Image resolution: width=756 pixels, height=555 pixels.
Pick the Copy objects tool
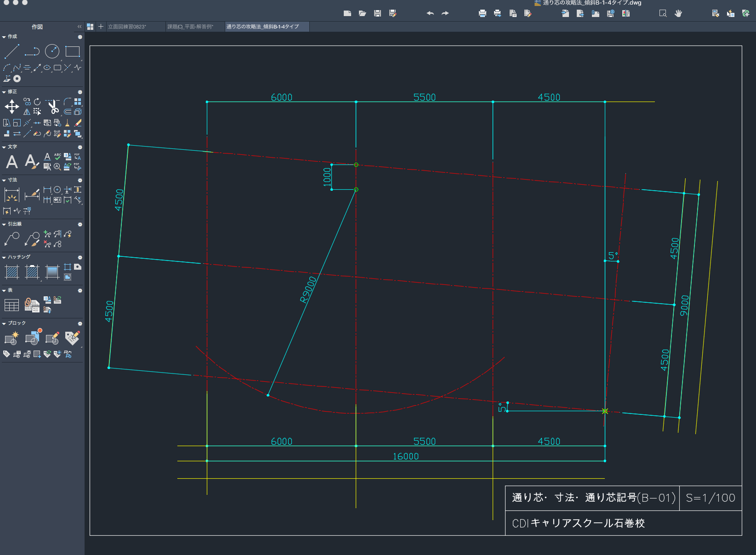point(27,102)
